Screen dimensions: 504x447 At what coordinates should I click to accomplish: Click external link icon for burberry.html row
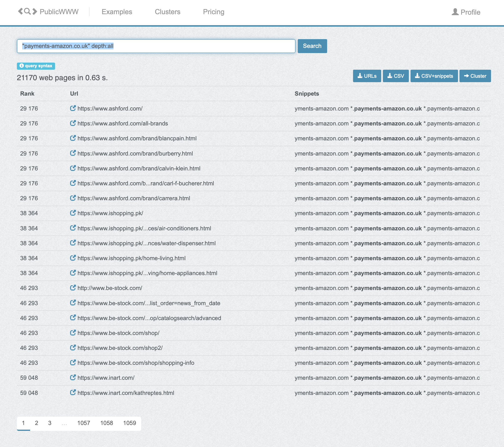pyautogui.click(x=73, y=153)
